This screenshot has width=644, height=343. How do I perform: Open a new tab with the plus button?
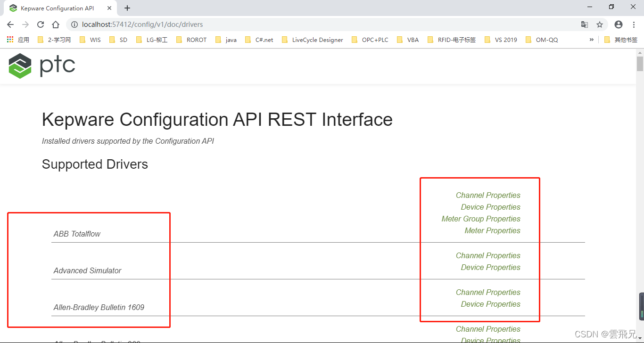click(127, 8)
